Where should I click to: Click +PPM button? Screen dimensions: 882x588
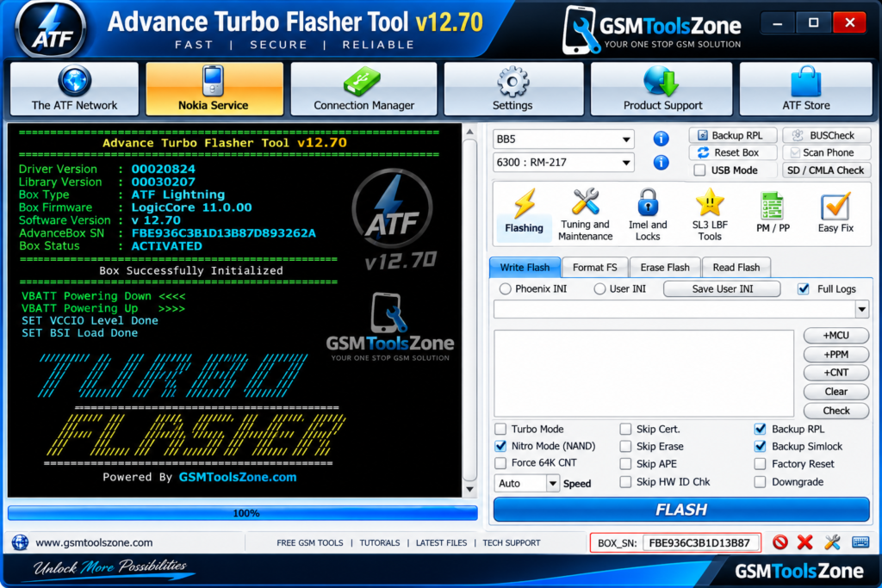835,354
